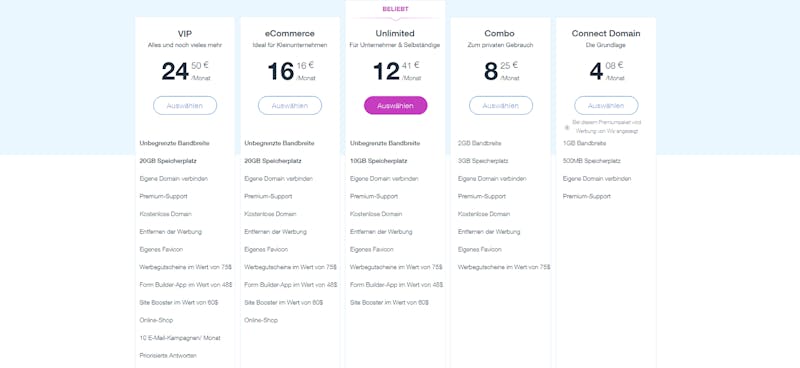The image size is (800, 368).
Task: Click the 4,08 € Connect Domain price
Action: [607, 71]
